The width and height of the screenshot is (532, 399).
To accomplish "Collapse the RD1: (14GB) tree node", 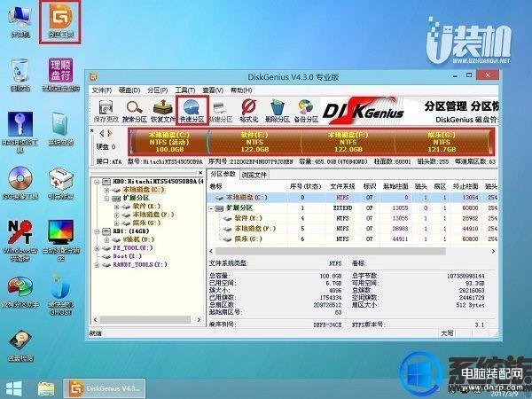I will tap(97, 231).
